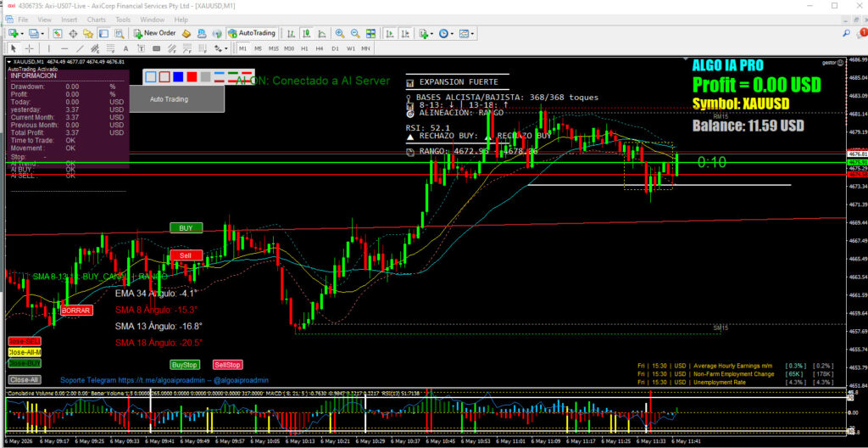
Task: Switch timeframe to W1
Action: coord(351,48)
